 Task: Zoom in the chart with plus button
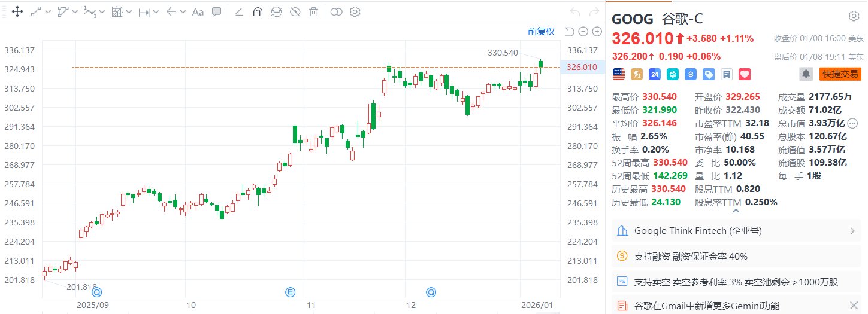pyautogui.click(x=597, y=32)
